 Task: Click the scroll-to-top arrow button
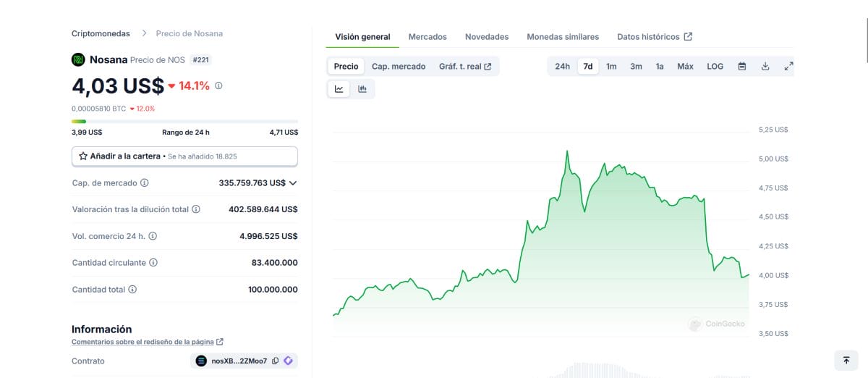846,360
